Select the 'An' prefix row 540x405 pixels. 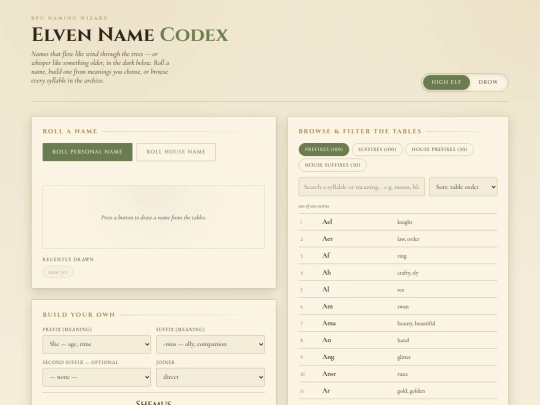(398, 340)
